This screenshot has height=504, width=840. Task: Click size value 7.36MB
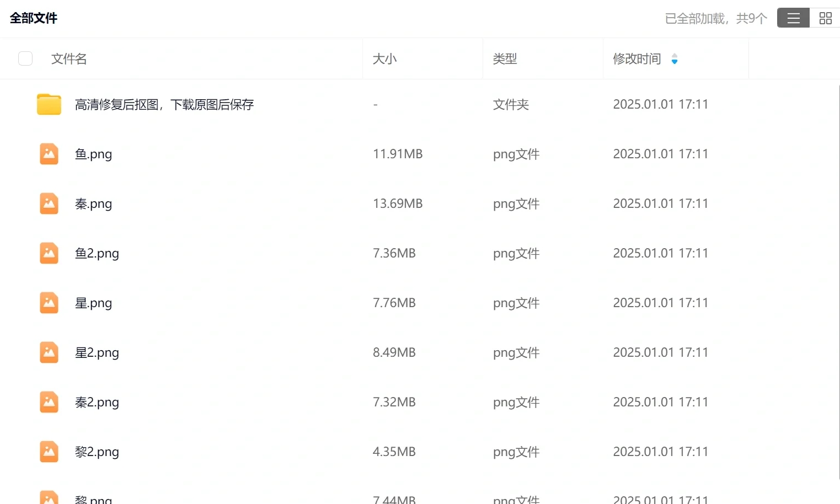(x=394, y=253)
